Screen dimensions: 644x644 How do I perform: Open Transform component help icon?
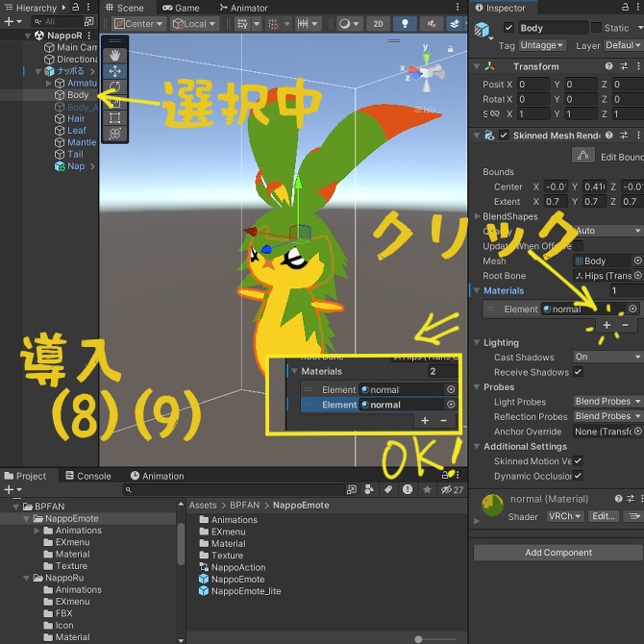coord(608,66)
